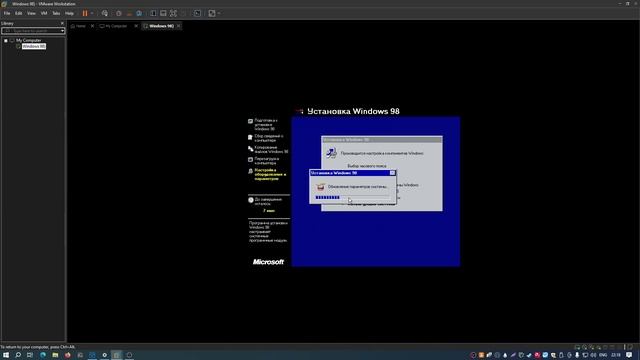
Task: Close the Home tab
Action: pos(92,26)
